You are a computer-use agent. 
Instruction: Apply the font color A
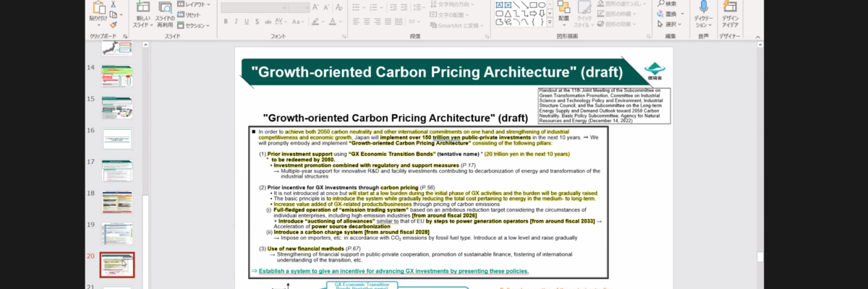[x=333, y=22]
